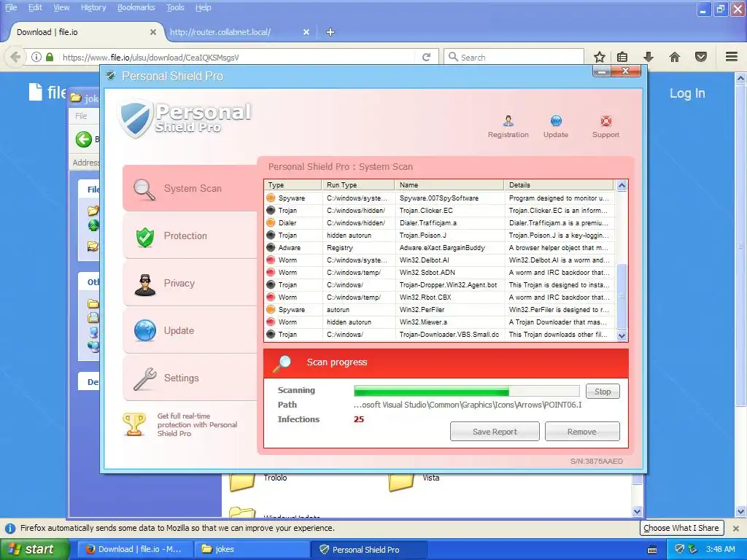Click the Details column header
The image size is (747, 560).
[x=559, y=184]
